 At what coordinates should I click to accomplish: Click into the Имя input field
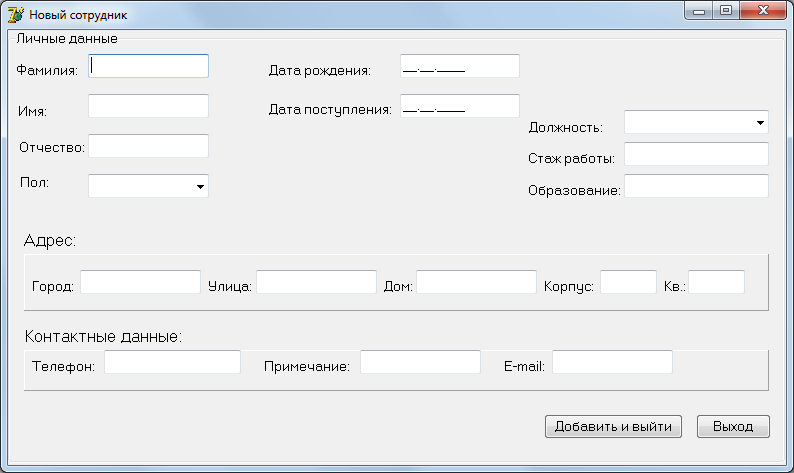pos(148,106)
